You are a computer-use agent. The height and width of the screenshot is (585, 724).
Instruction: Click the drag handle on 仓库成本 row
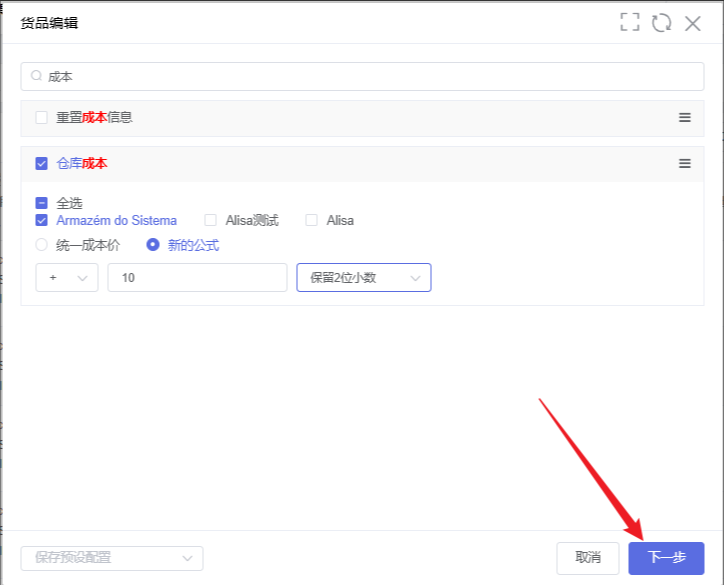click(685, 163)
